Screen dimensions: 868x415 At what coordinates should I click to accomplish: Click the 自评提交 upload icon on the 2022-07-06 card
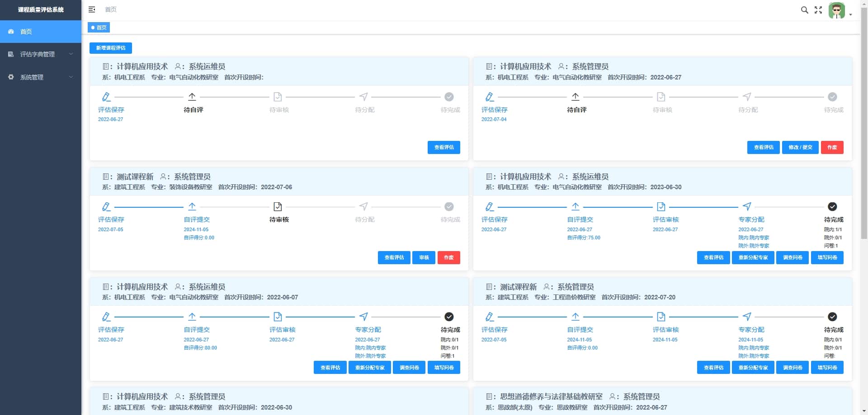click(x=192, y=207)
